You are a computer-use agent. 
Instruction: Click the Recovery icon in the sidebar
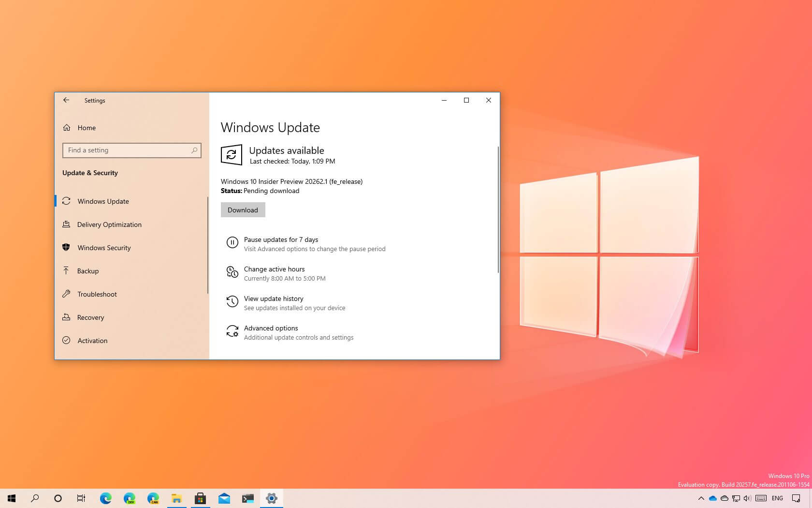tap(67, 317)
